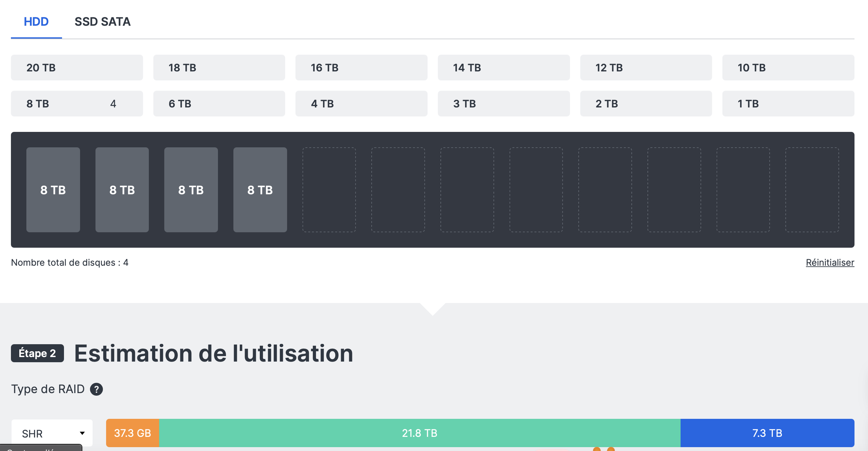Click the green 21.8 TB capacity segment
This screenshot has width=868, height=451.
pyautogui.click(x=419, y=433)
